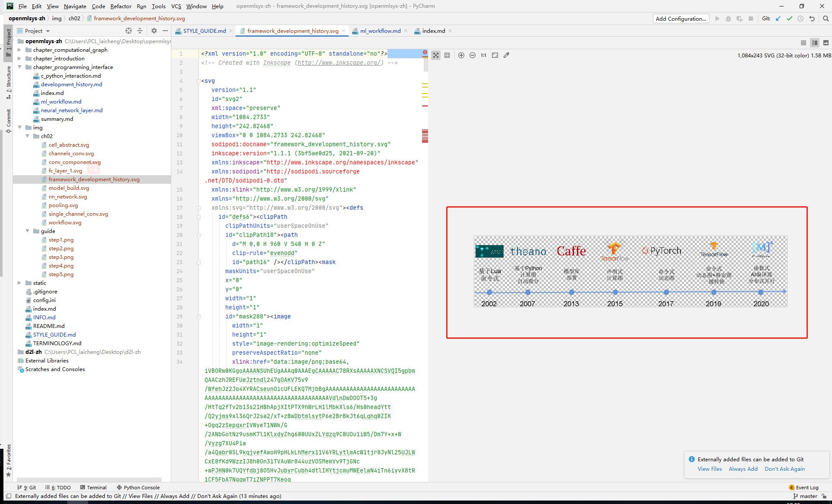Fit the SVG preview to window
The width and height of the screenshot is (832, 504).
[x=495, y=55]
